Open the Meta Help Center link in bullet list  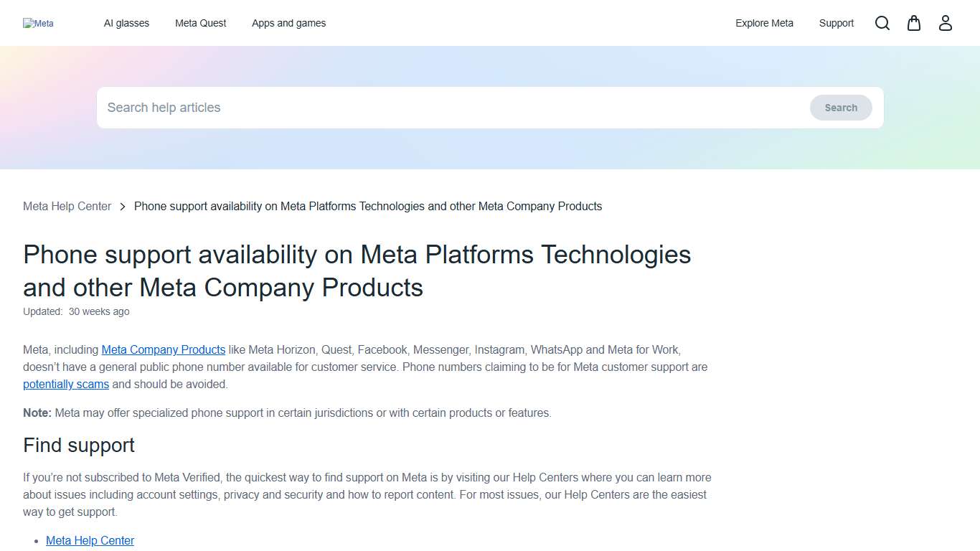point(90,540)
